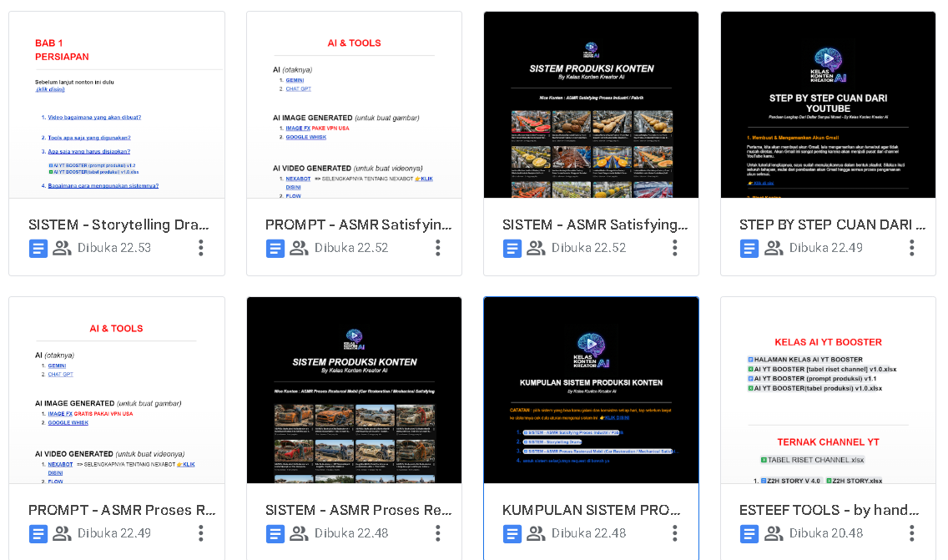
Task: Open three-dot menu for PROMPT - ASMR Proses
Action: pos(201,533)
